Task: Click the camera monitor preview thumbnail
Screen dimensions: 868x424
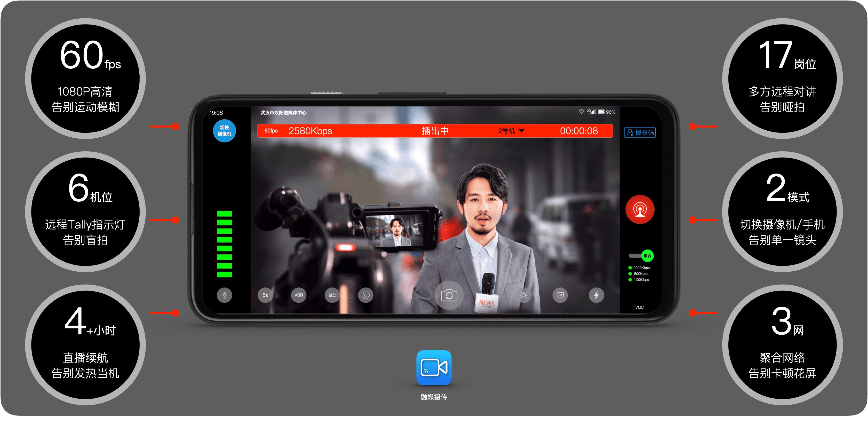Action: point(394,231)
